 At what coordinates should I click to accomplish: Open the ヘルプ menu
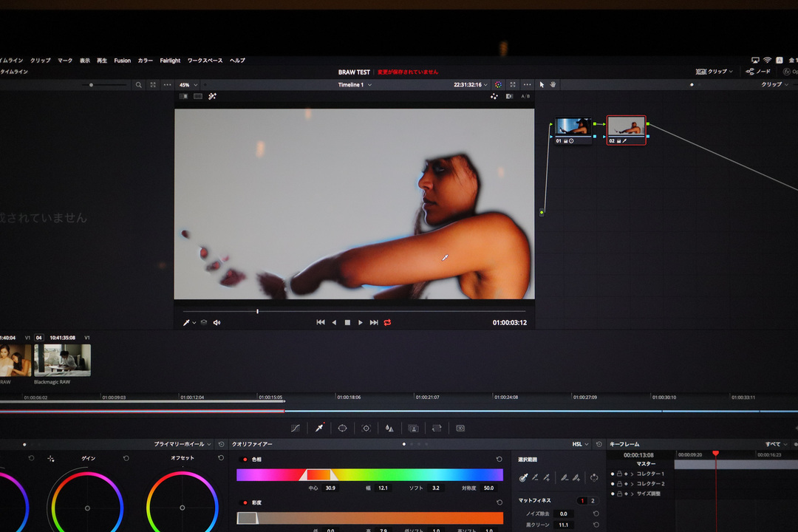point(237,61)
